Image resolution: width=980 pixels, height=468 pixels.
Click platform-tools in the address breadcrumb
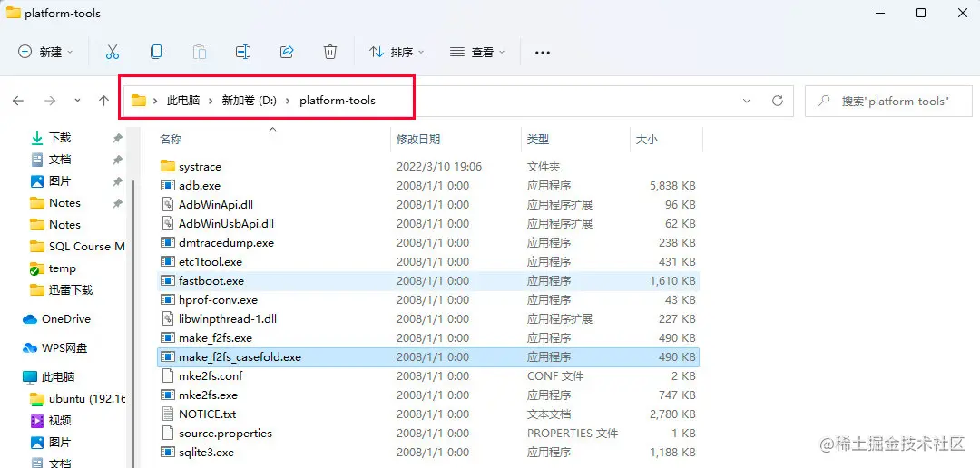[x=338, y=101]
